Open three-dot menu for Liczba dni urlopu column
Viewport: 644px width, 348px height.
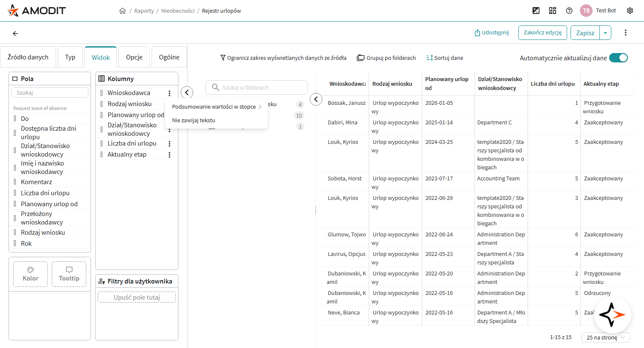pyautogui.click(x=169, y=144)
